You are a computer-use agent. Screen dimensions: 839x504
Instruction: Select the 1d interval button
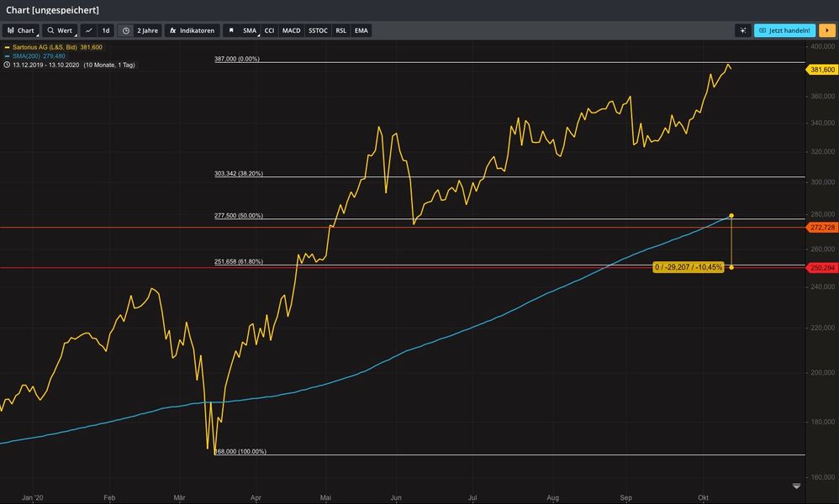(x=106, y=30)
